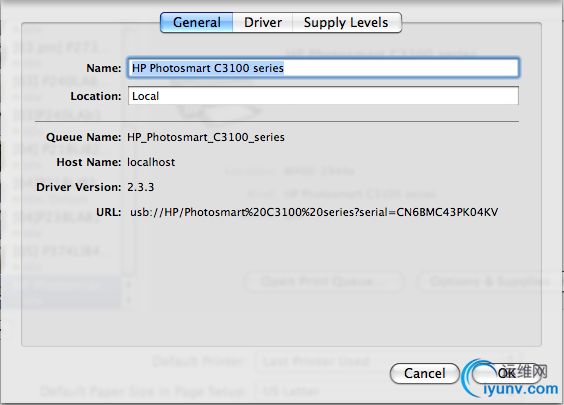Click the dimmed Options & Supplies button
The image size is (564, 405).
[489, 281]
